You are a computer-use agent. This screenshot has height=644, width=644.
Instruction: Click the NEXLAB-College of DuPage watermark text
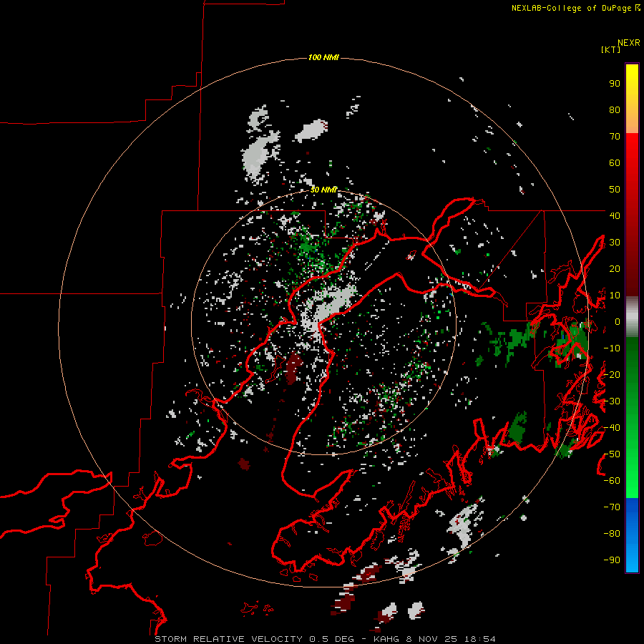click(571, 8)
